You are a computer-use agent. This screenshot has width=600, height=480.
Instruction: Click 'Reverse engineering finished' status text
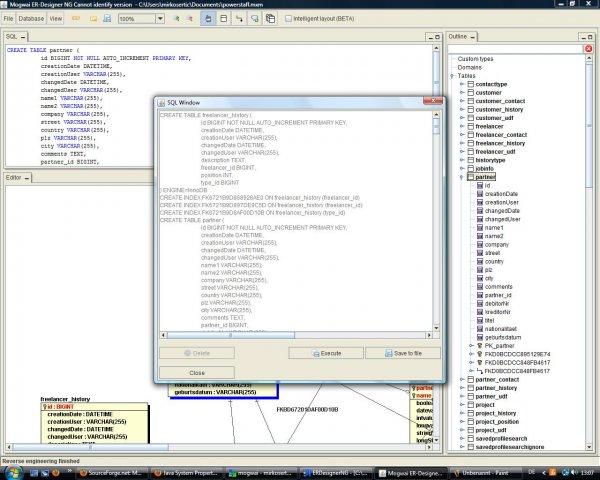pyautogui.click(x=41, y=461)
